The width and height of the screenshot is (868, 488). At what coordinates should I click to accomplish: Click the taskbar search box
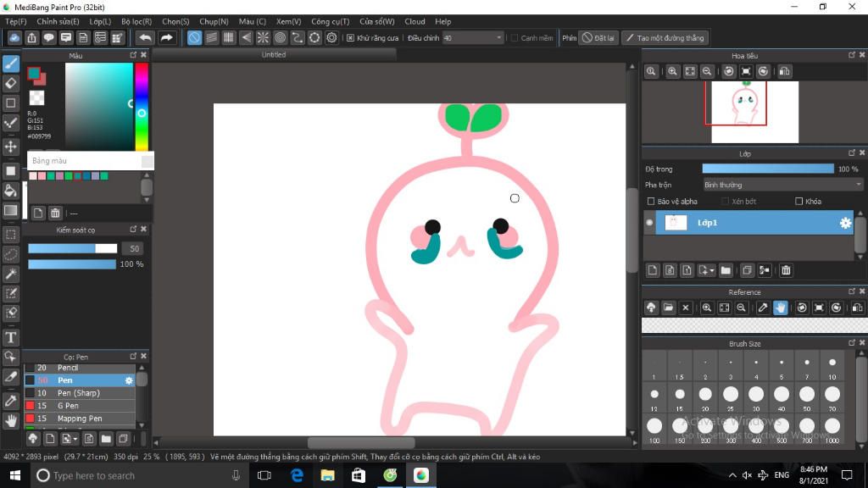point(138,475)
